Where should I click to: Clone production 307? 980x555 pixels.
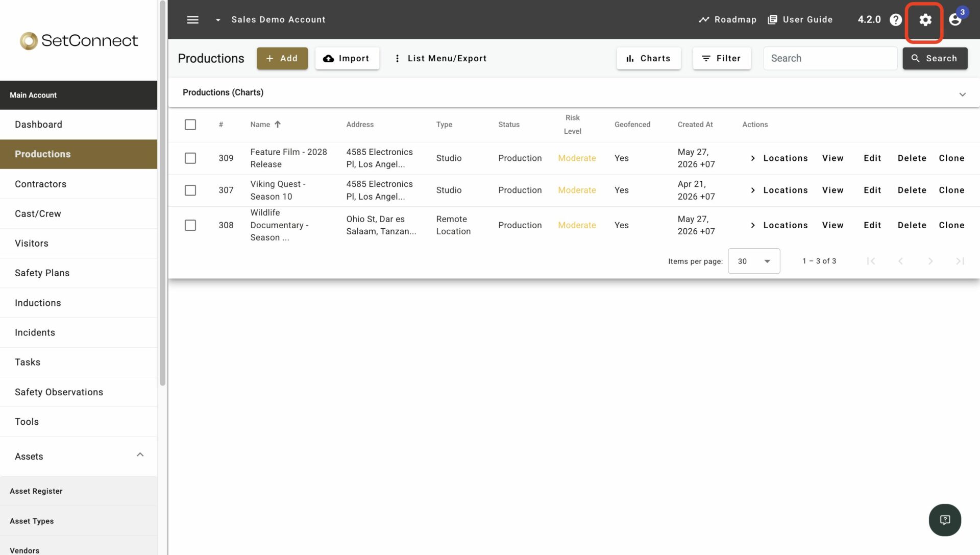(x=951, y=190)
